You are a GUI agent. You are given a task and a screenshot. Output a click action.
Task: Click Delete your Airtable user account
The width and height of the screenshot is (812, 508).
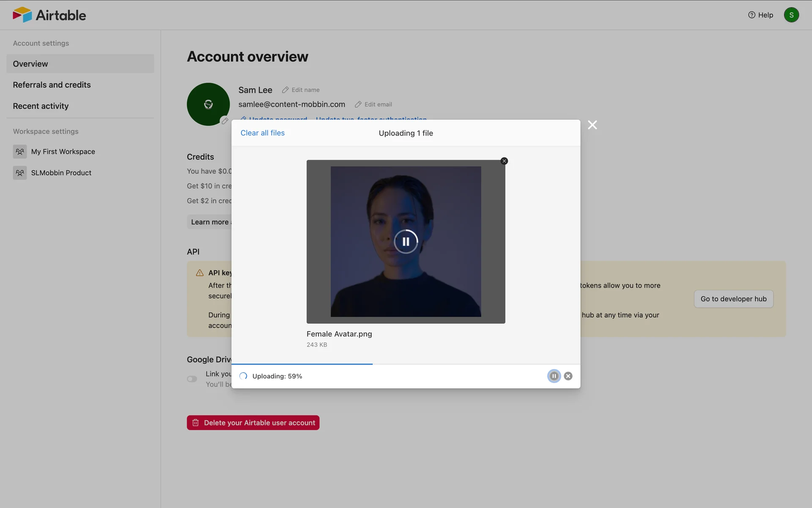click(x=253, y=422)
